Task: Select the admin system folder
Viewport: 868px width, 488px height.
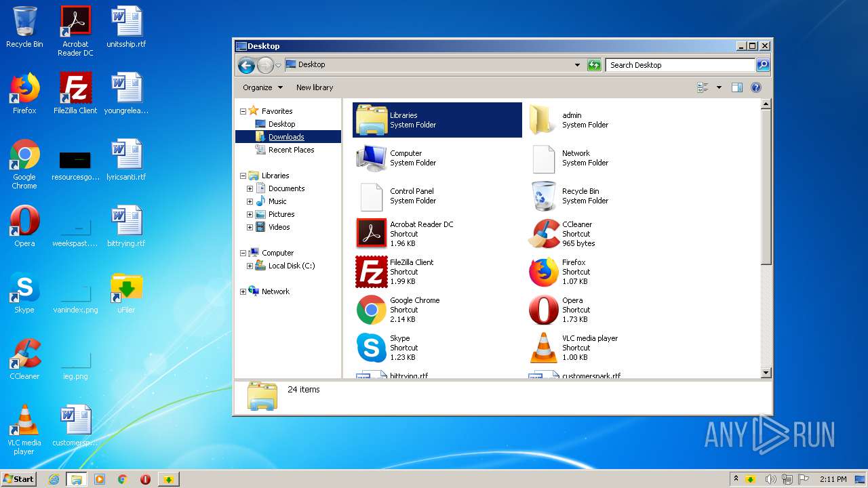Action: click(x=568, y=120)
